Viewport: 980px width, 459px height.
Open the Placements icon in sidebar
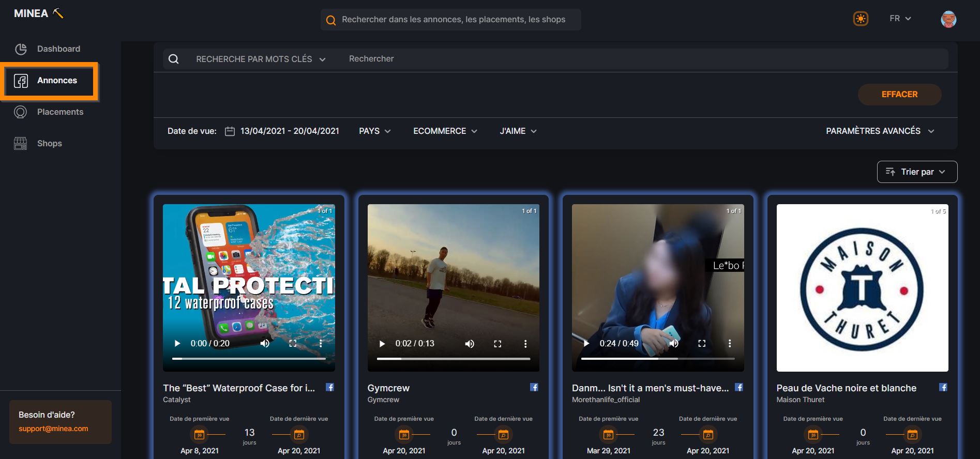21,112
